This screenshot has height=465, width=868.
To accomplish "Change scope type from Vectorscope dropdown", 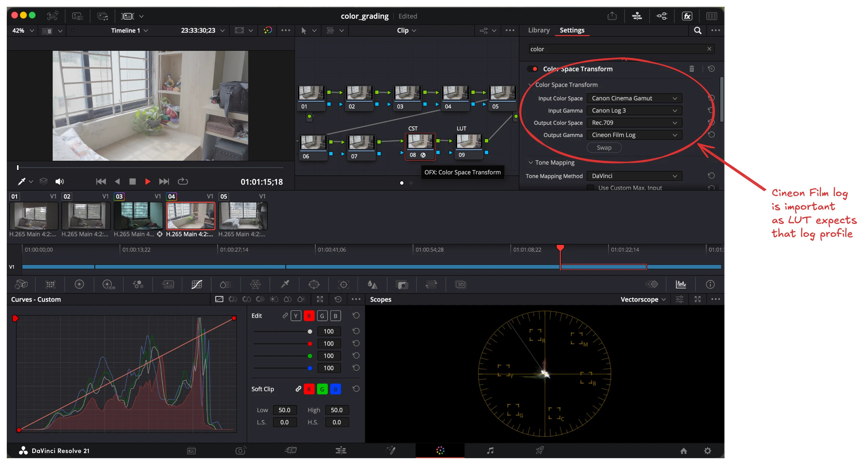I will pyautogui.click(x=643, y=299).
